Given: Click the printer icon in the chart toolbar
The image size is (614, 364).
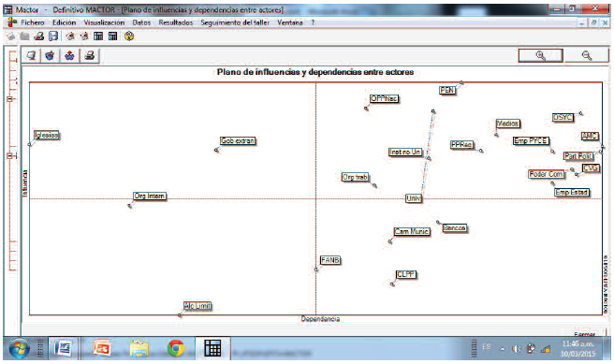Looking at the screenshot, I should point(90,55).
